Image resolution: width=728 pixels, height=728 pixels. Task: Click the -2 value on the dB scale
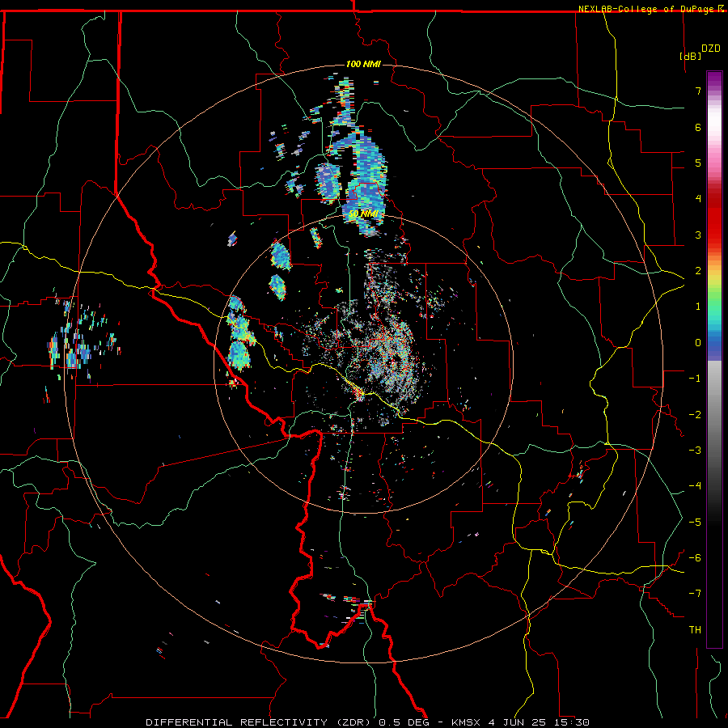tap(695, 415)
